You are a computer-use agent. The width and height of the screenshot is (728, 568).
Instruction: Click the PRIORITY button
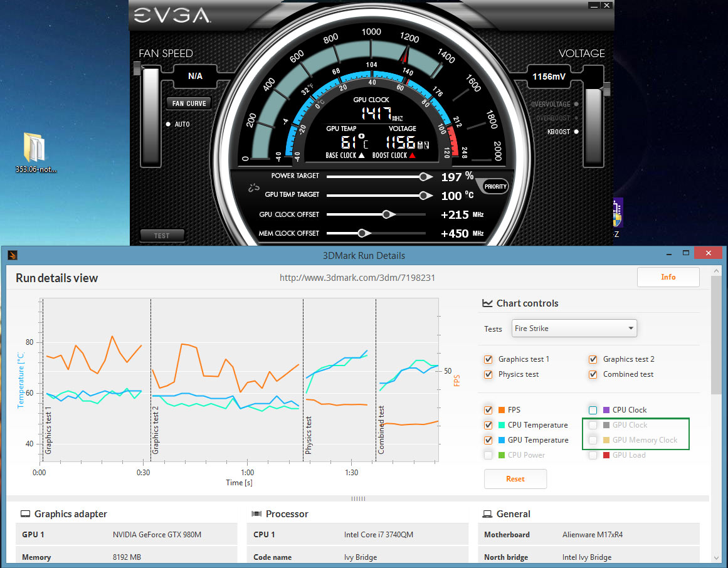[495, 187]
